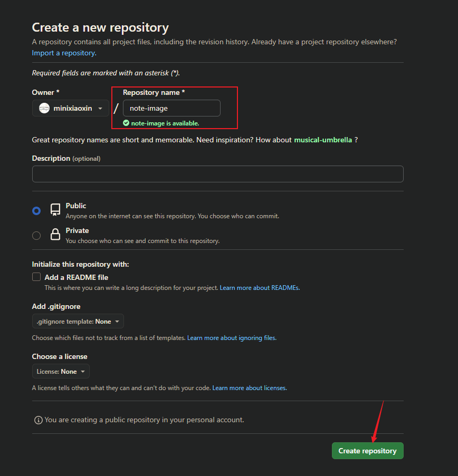The height and width of the screenshot is (476, 458).
Task: Open the Import a repository link
Action: [64, 53]
